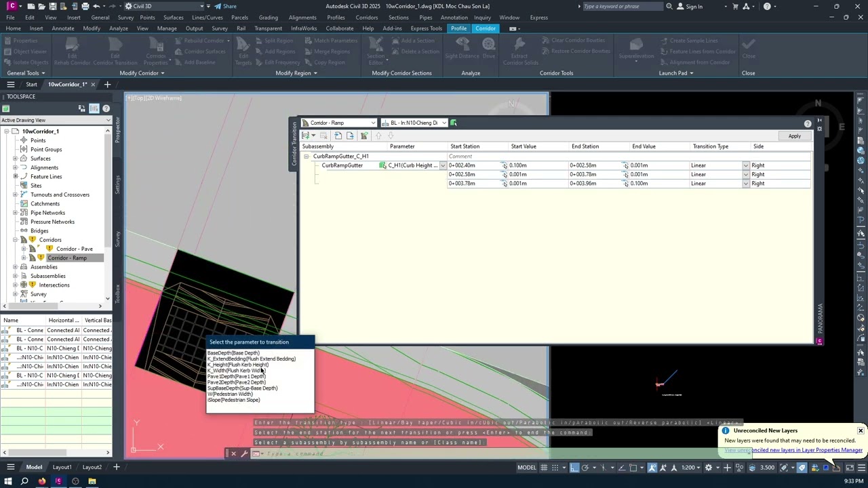
Task: Open the Analyze ribbon tab
Action: coord(119,28)
